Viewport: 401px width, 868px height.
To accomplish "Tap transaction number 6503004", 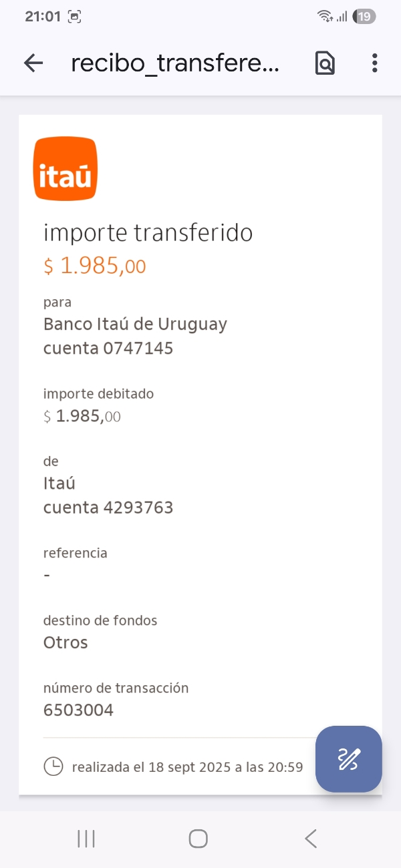I will 78,710.
